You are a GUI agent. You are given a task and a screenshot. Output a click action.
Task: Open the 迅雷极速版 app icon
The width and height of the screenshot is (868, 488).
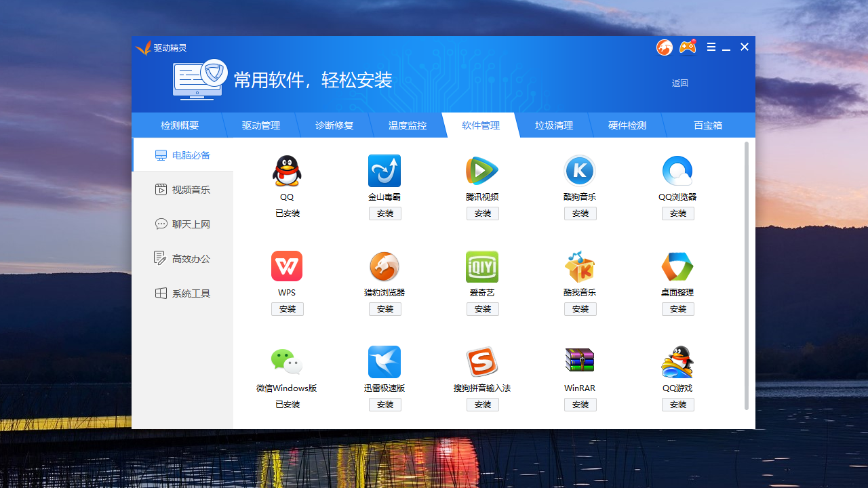[384, 361]
